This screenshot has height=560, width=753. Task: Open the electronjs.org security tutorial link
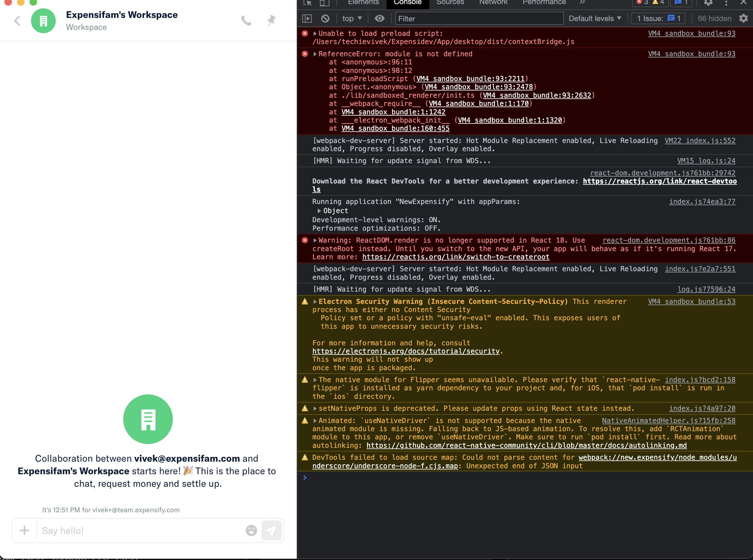pos(406,351)
